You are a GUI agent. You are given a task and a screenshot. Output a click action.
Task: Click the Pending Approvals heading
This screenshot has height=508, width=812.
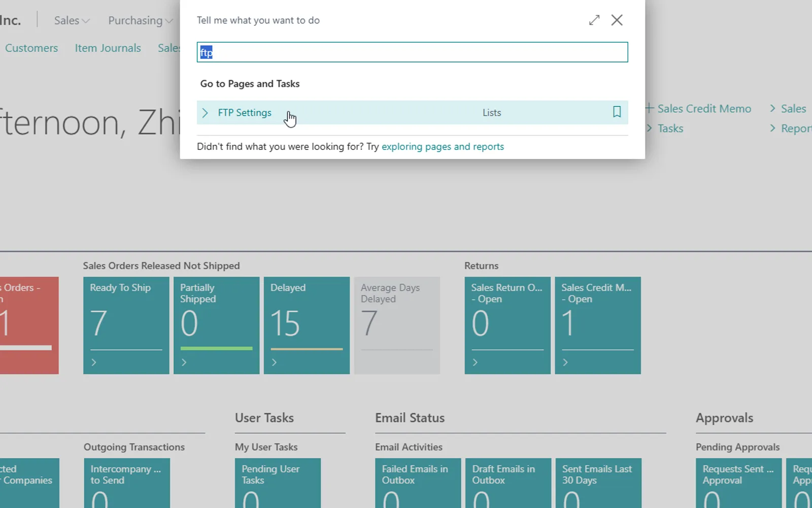(737, 447)
